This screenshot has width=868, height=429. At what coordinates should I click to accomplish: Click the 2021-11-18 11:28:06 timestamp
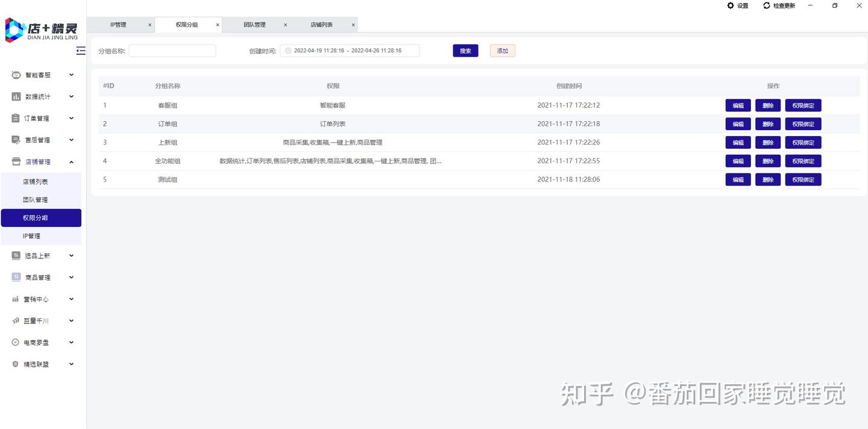point(568,180)
